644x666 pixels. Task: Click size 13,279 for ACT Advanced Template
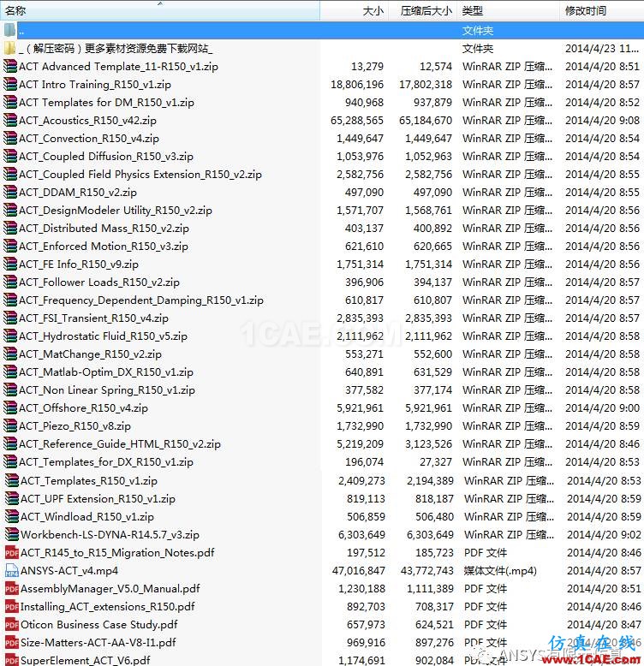[x=367, y=66]
